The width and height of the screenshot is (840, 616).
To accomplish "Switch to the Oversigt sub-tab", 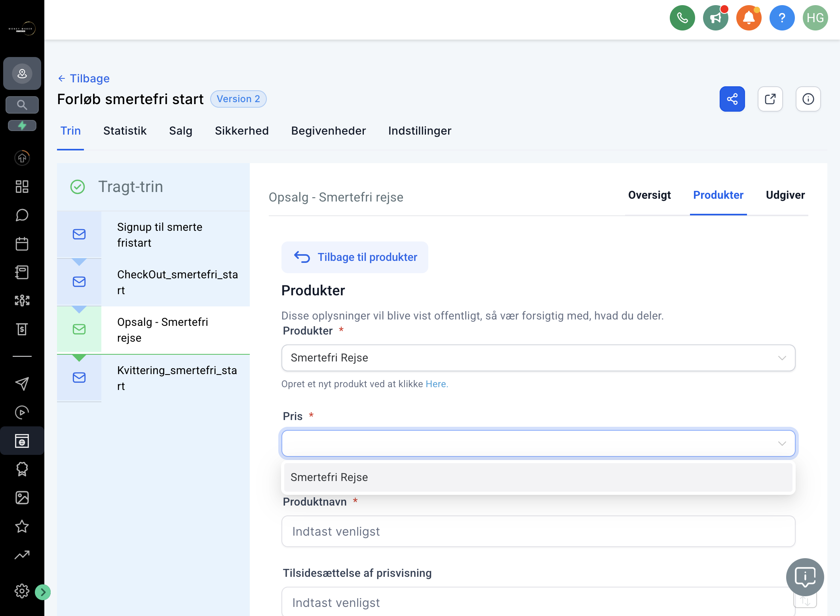I will pyautogui.click(x=649, y=195).
